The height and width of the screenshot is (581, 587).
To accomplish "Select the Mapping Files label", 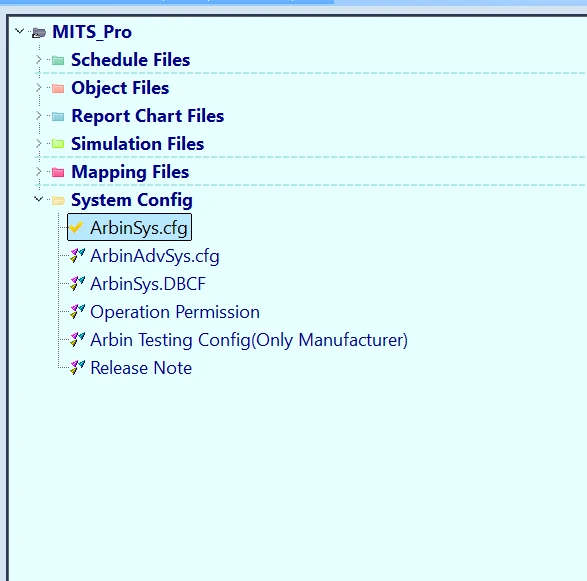I will click(130, 172).
